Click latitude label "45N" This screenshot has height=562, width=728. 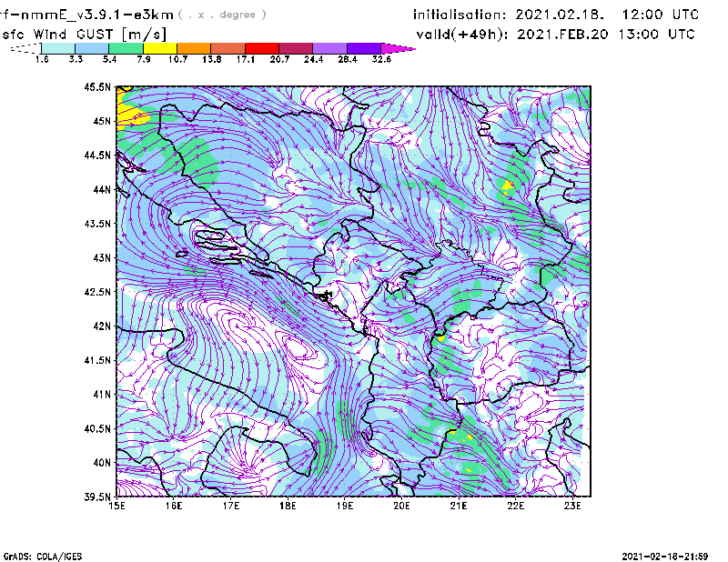[102, 121]
